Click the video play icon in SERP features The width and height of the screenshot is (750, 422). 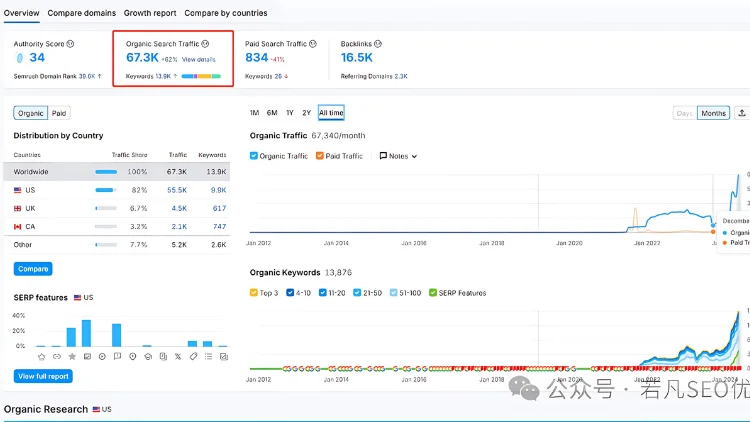coord(102,356)
